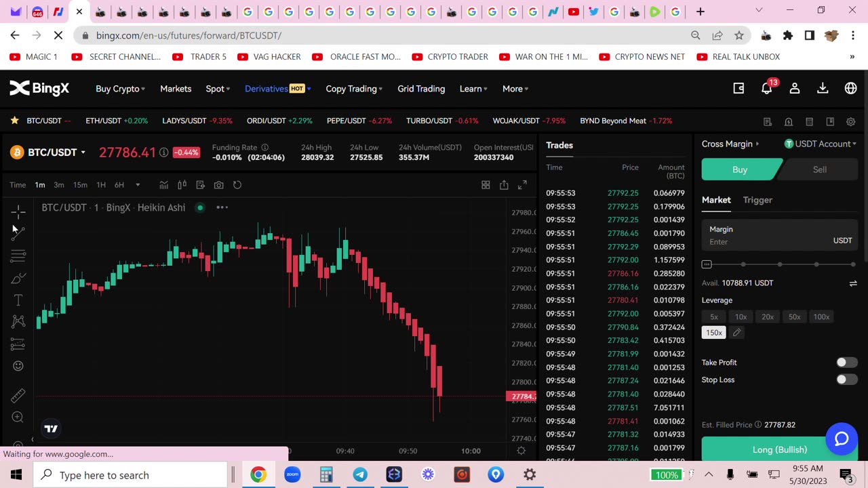Expand chart to fullscreen
Viewport: 868px width, 488px height.
coord(522,185)
